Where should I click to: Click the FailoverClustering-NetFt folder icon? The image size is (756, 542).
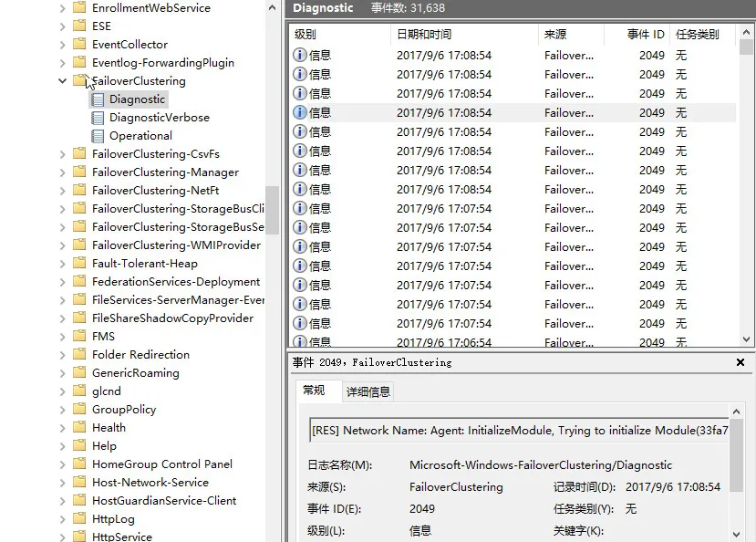pyautogui.click(x=79, y=190)
